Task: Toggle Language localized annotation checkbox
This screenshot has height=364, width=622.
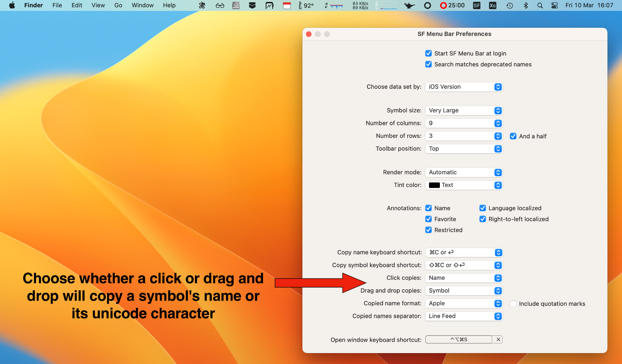Action: pyautogui.click(x=483, y=208)
